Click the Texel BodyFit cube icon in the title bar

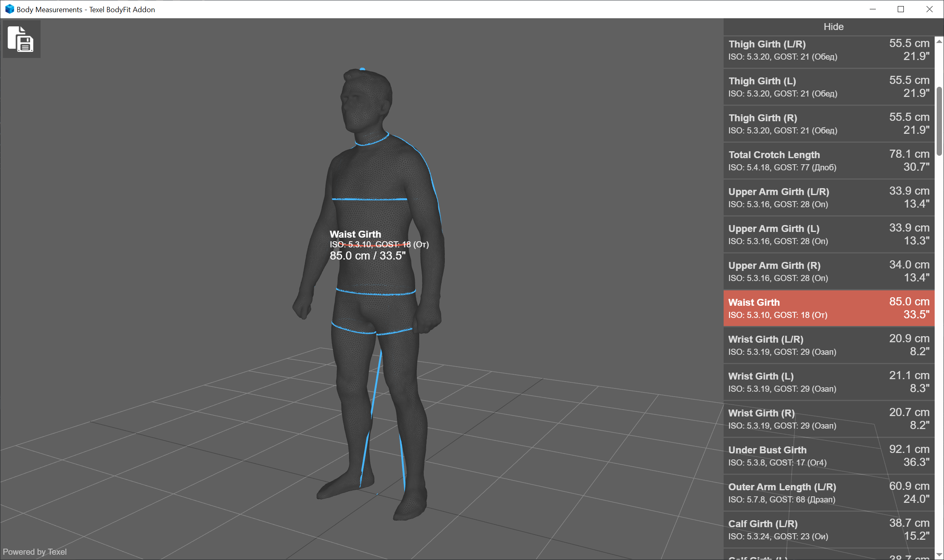click(9, 9)
